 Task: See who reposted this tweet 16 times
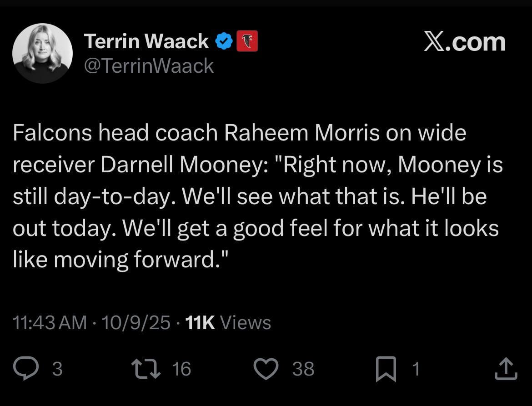[x=182, y=369]
